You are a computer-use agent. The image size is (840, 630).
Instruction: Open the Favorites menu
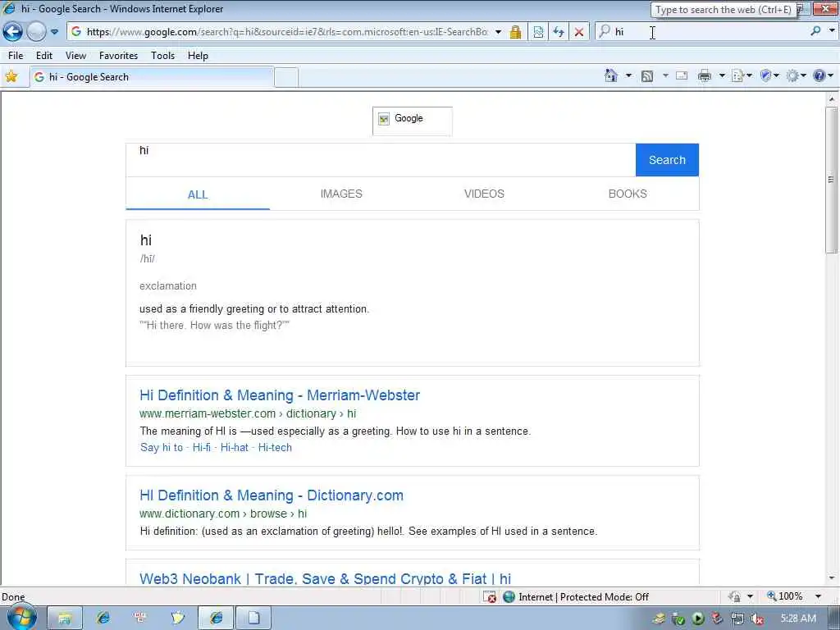(118, 56)
